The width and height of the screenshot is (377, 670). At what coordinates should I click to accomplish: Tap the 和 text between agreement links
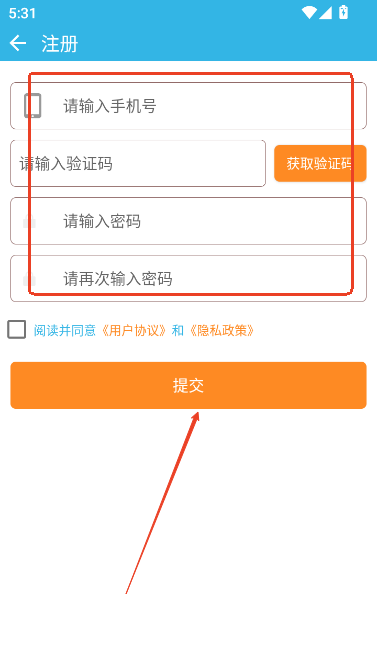pos(178,330)
